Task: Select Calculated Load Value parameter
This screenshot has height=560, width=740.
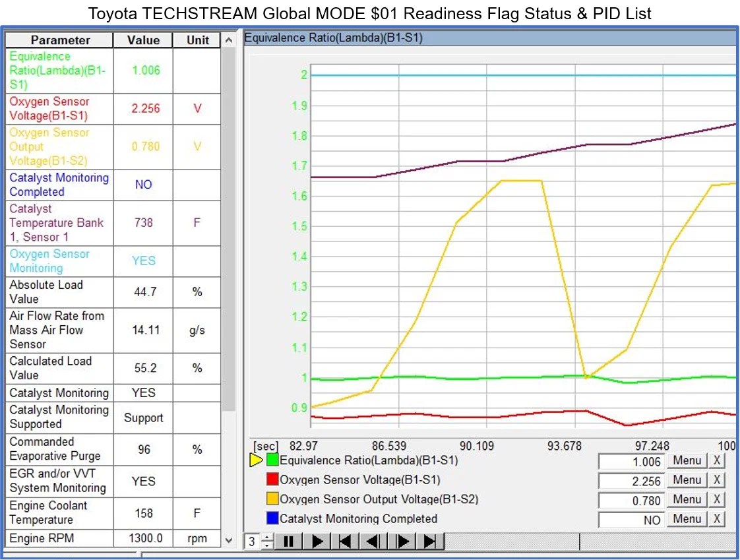Action: (113, 368)
